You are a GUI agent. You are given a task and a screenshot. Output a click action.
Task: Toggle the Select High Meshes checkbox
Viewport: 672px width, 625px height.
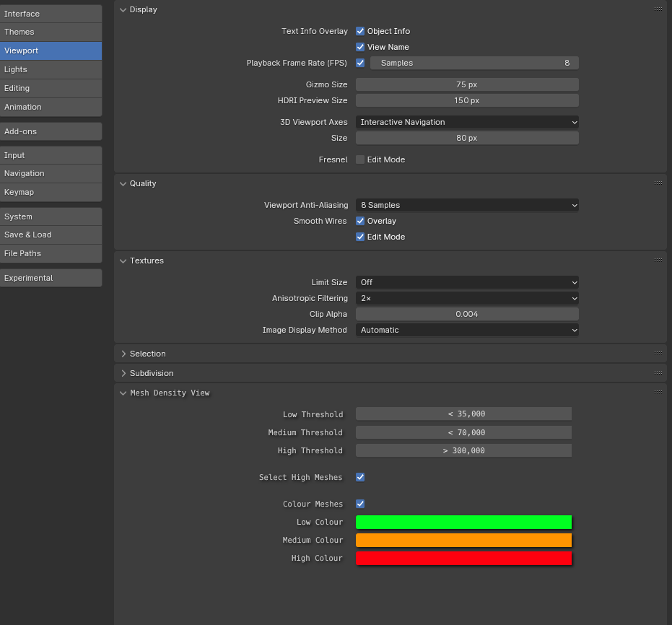(360, 477)
